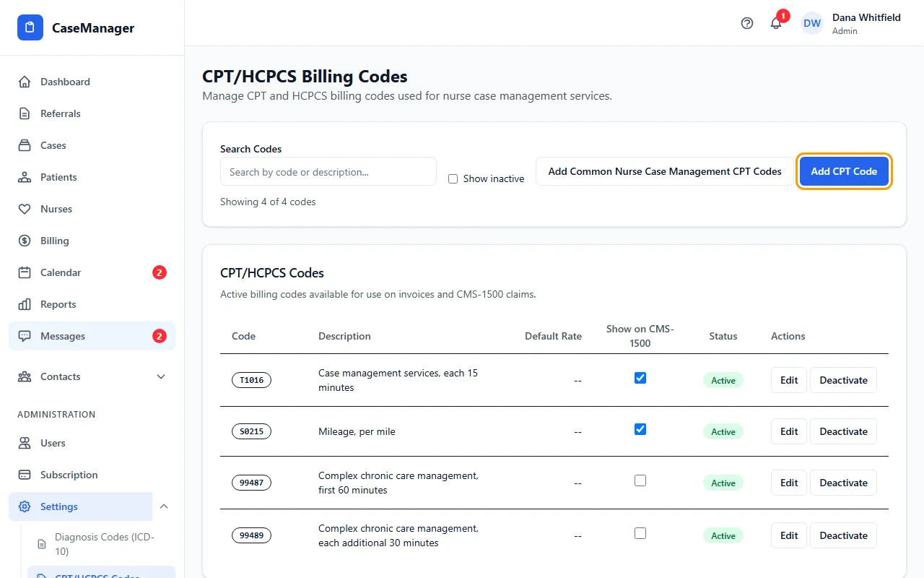This screenshot has width=924, height=578.
Task: Click the Reports bar chart icon
Action: 25,304
